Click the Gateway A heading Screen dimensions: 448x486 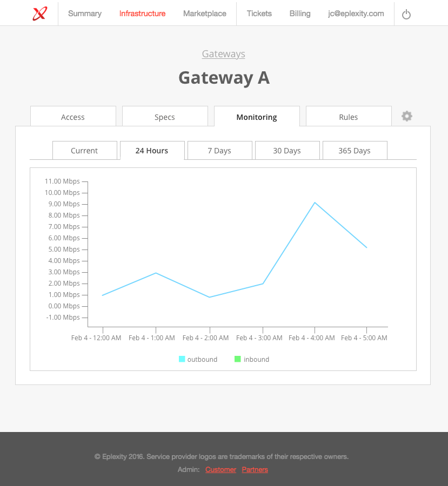(x=224, y=77)
